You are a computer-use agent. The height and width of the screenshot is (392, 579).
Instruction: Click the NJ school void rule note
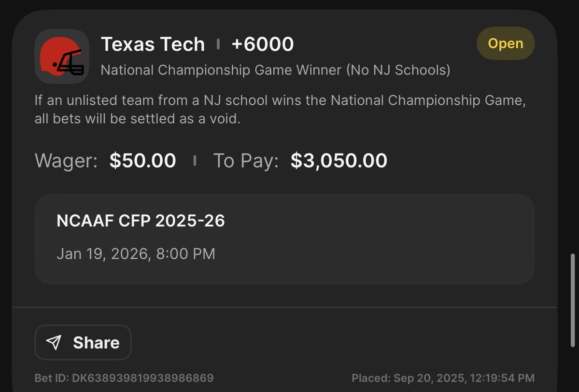(x=280, y=109)
